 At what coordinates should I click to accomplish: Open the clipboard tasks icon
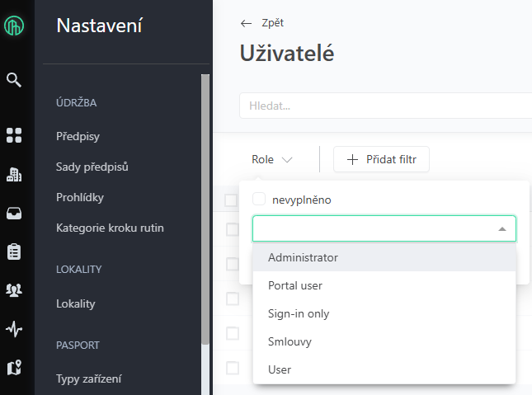[x=14, y=252]
